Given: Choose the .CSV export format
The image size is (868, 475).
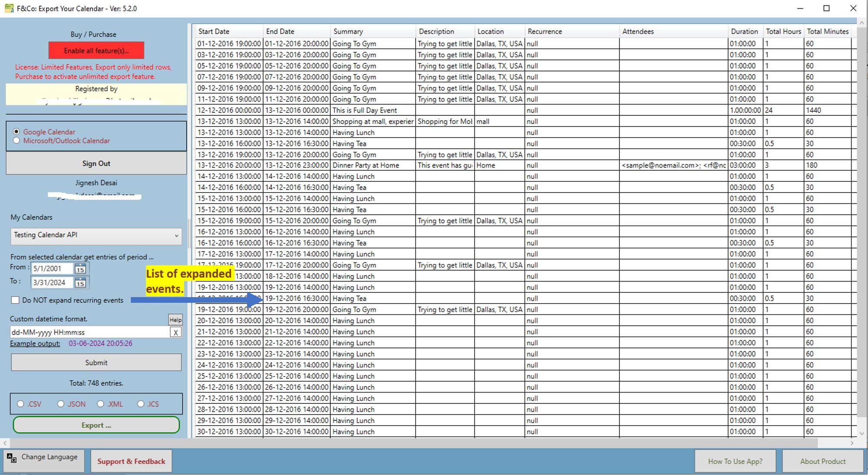Looking at the screenshot, I should [20, 404].
